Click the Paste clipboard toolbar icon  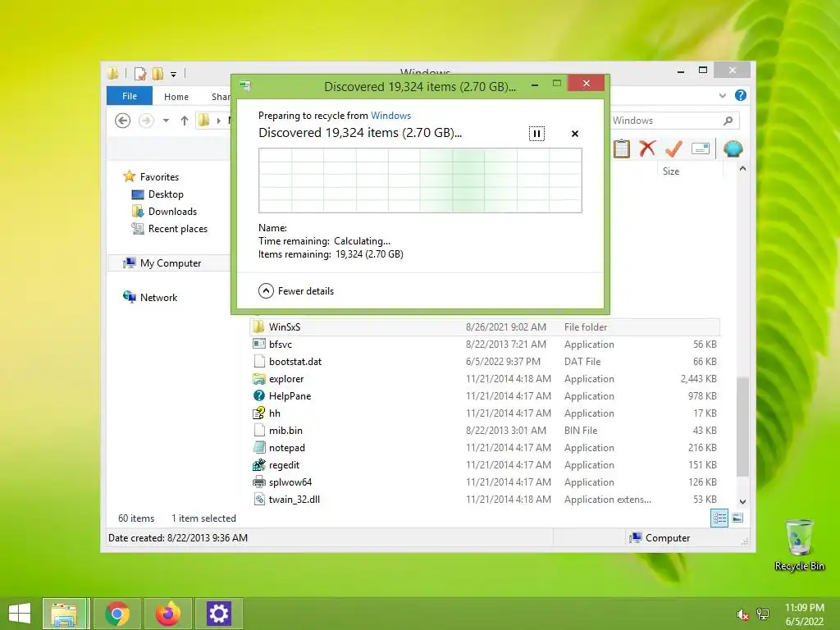click(x=622, y=148)
